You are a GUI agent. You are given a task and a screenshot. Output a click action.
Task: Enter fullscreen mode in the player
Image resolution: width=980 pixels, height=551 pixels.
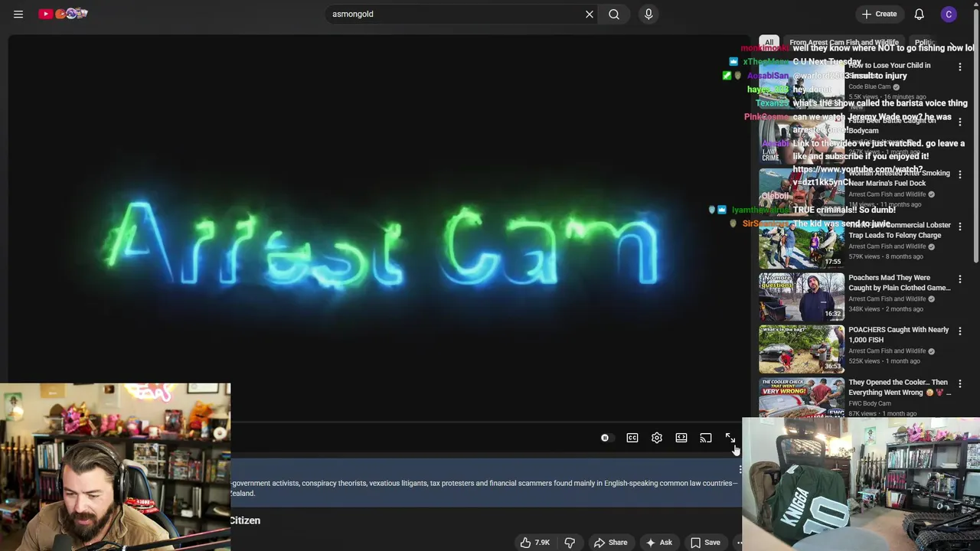point(730,438)
